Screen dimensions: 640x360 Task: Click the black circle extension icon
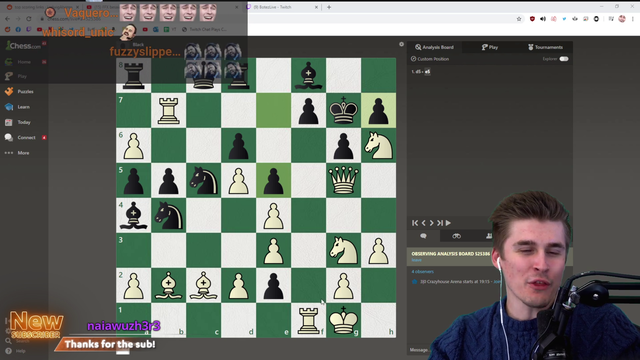596,19
